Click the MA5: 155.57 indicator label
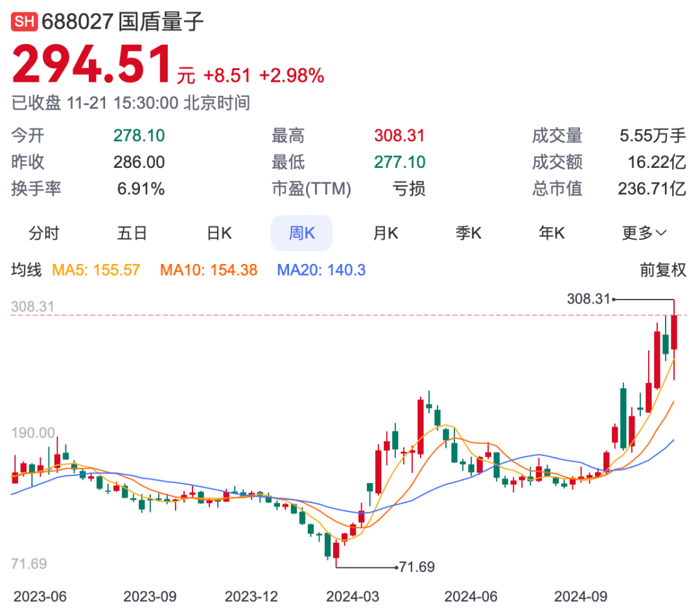The height and width of the screenshot is (616, 700). pyautogui.click(x=96, y=270)
